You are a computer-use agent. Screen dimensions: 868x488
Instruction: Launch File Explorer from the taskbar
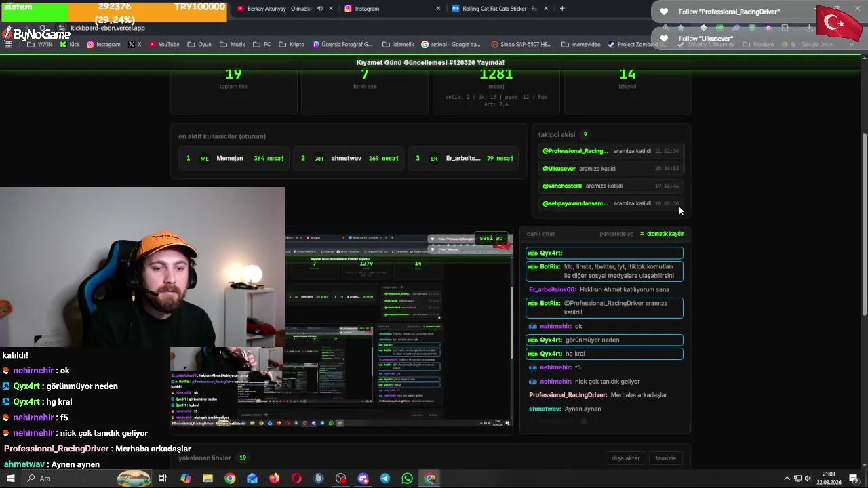click(x=208, y=479)
